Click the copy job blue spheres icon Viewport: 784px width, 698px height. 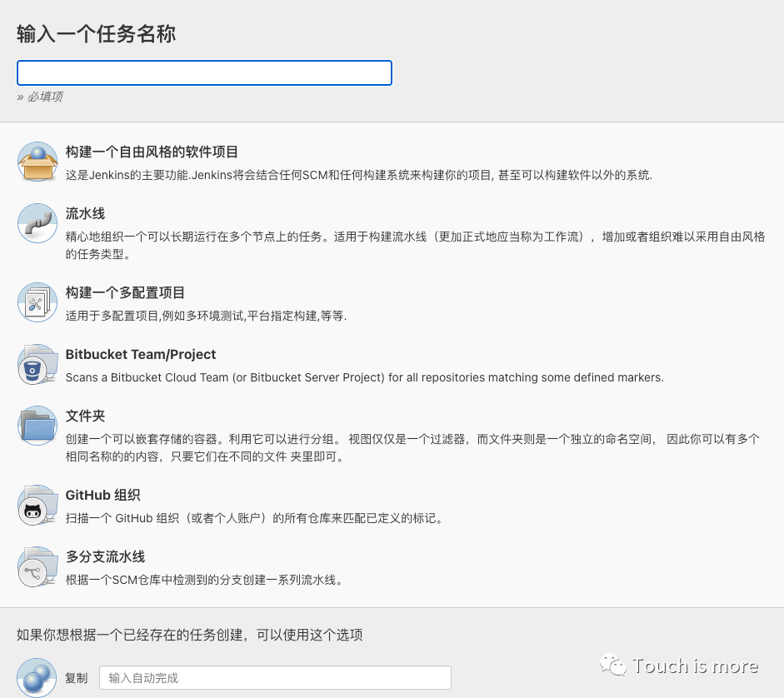pyautogui.click(x=37, y=677)
